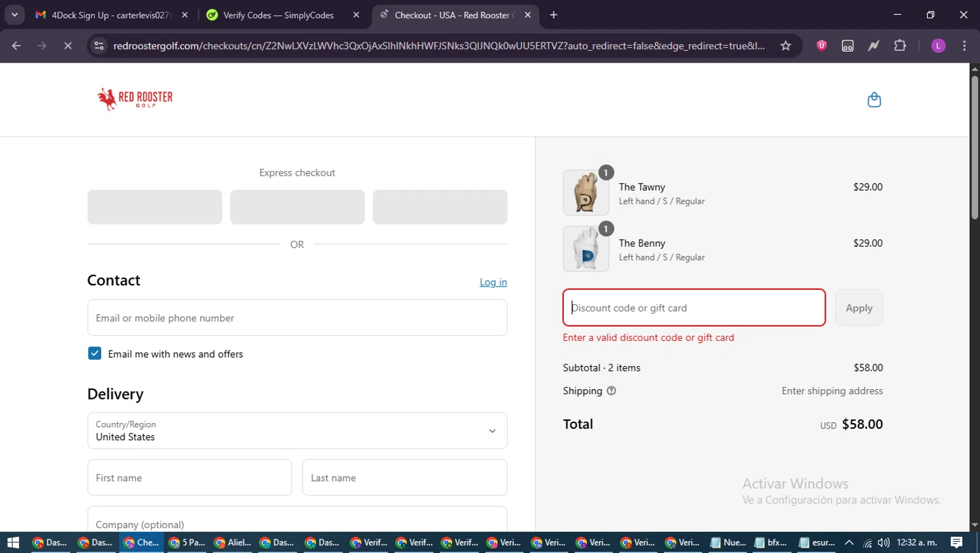The width and height of the screenshot is (980, 553).
Task: Click the First name field
Action: tap(189, 478)
